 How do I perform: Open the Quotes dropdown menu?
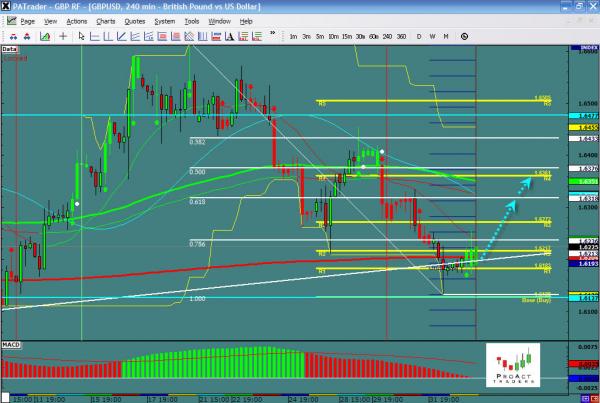(x=135, y=20)
